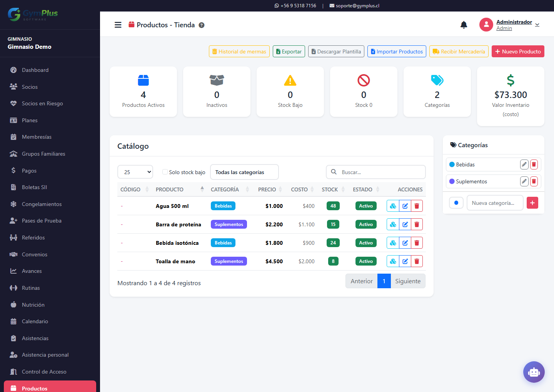Open the chatbot assistant bubble
Viewport: 554px width, 392px height.
534,372
